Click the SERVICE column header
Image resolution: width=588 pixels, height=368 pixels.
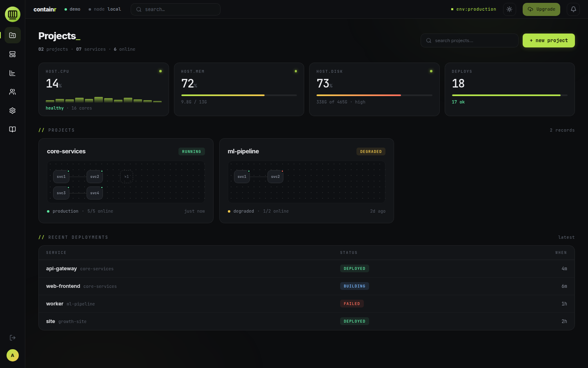pyautogui.click(x=56, y=253)
